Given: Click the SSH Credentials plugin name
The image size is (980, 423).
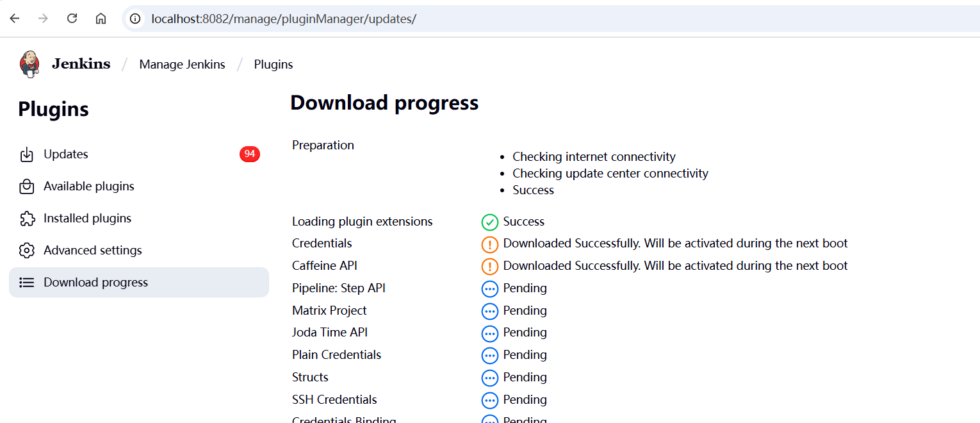Looking at the screenshot, I should click(x=334, y=399).
